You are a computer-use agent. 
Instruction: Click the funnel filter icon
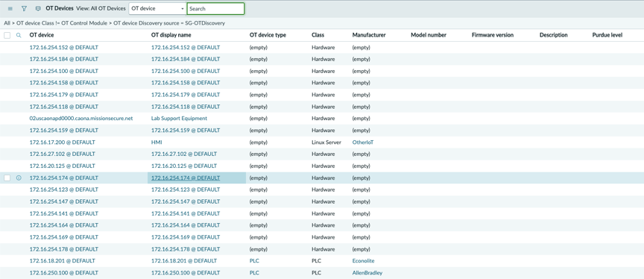tap(25, 8)
